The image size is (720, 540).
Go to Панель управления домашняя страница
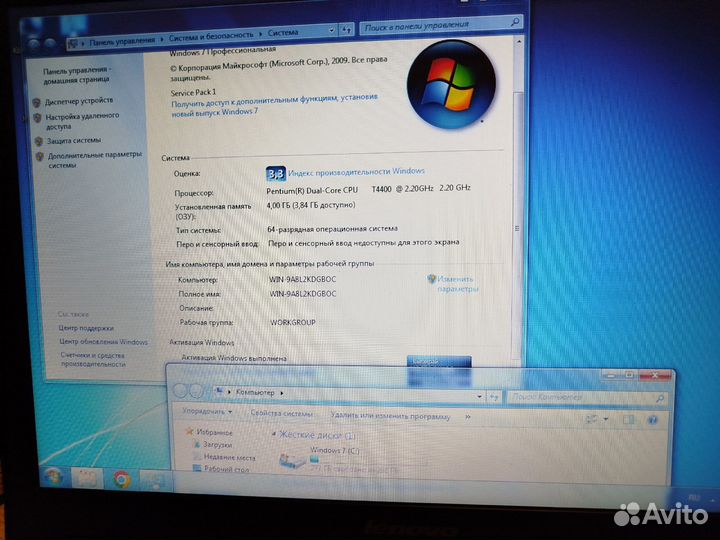(x=77, y=75)
